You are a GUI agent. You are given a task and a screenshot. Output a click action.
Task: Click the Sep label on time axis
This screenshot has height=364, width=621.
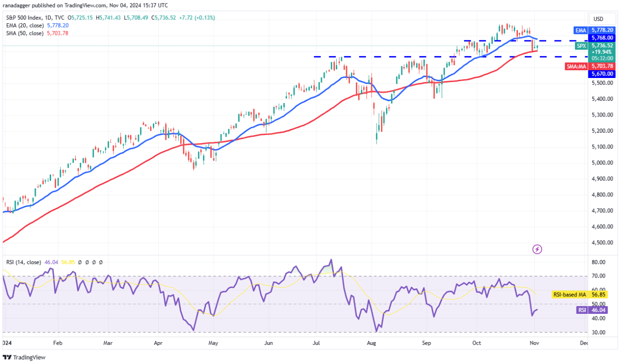pos(427,344)
